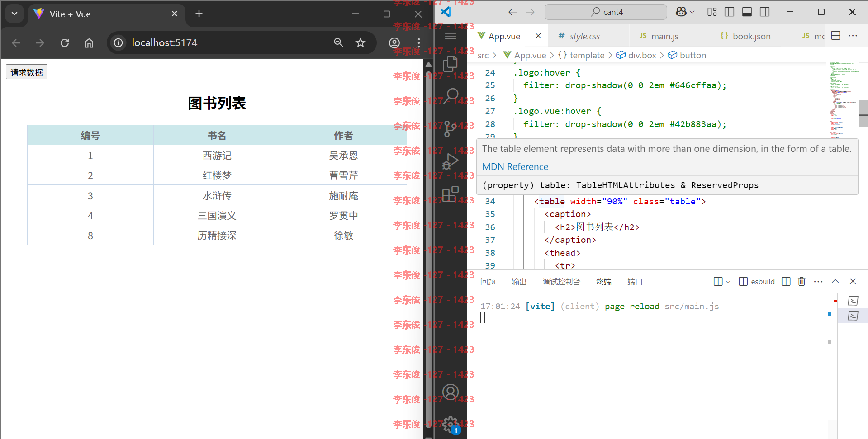Bookmark page with star icon
868x439 pixels.
[360, 42]
